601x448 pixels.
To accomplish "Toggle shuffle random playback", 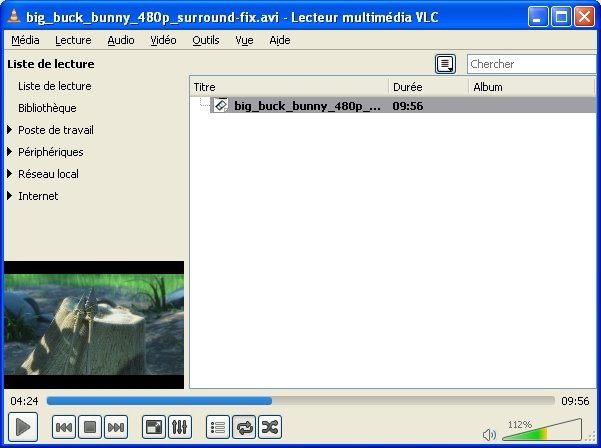I will point(270,427).
